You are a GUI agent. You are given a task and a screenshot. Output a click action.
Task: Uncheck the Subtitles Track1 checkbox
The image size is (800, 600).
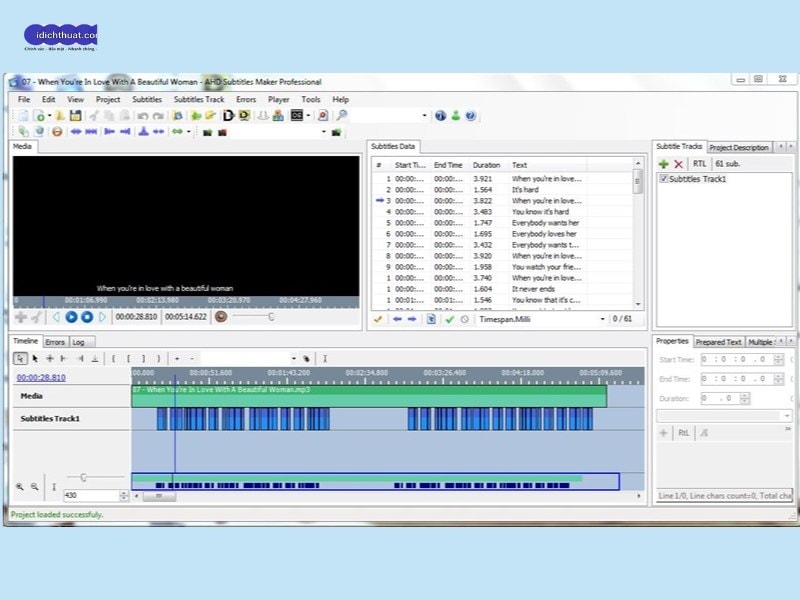coord(664,178)
